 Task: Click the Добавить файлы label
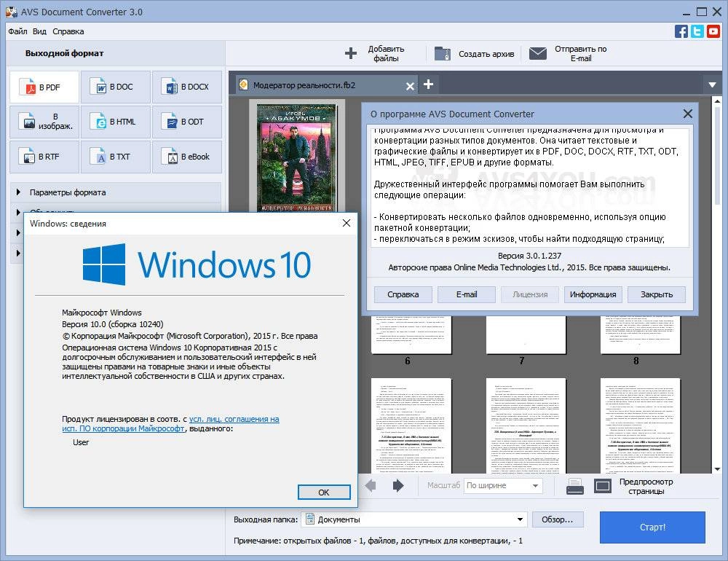(386, 53)
